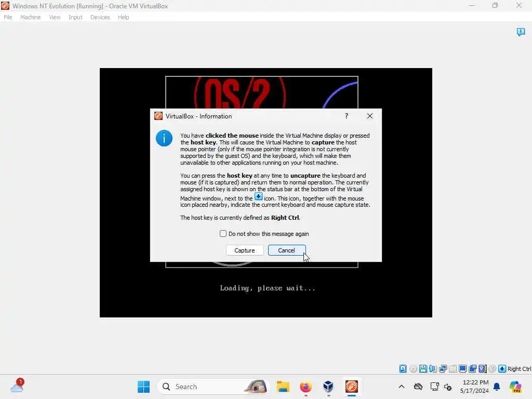Viewport: 532px width, 399px height.
Task: Open the network tray icon
Action: coord(434,387)
